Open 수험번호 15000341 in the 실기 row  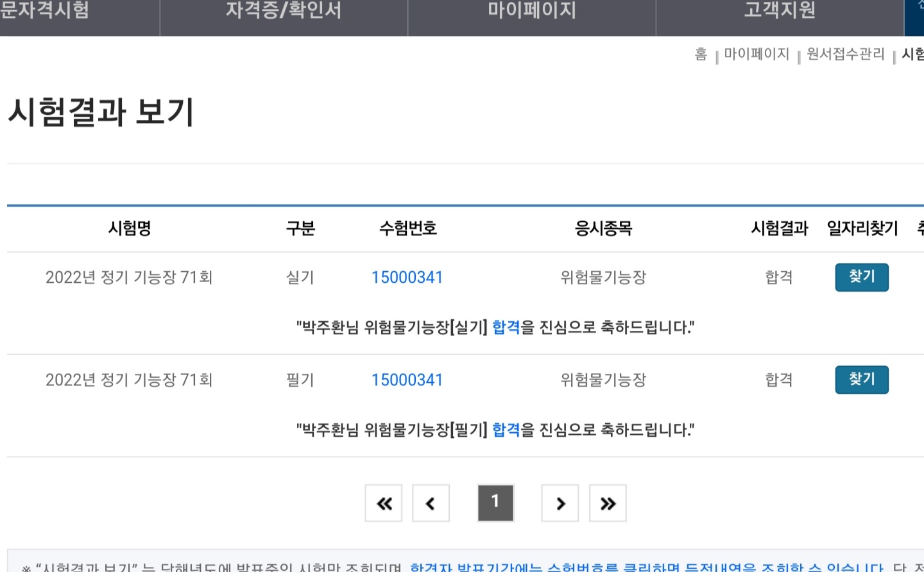407,278
